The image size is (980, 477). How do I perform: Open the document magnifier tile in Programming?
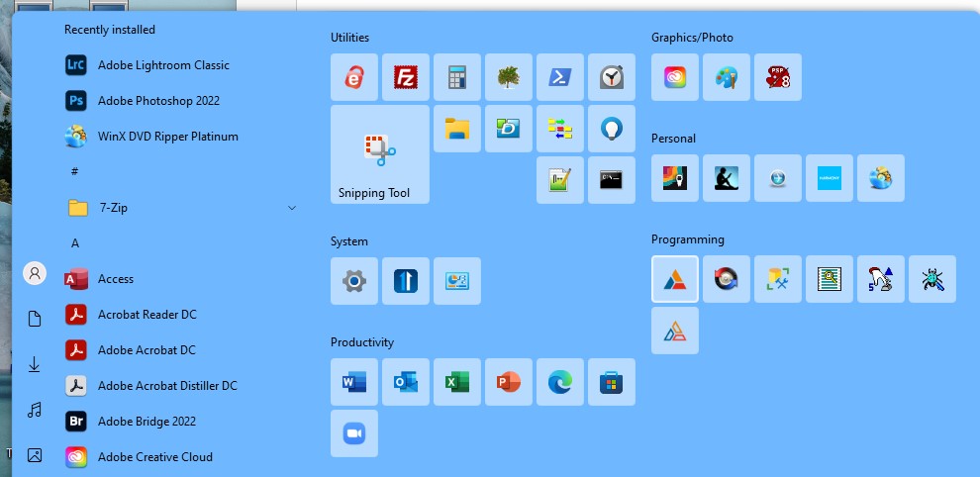pyautogui.click(x=830, y=279)
